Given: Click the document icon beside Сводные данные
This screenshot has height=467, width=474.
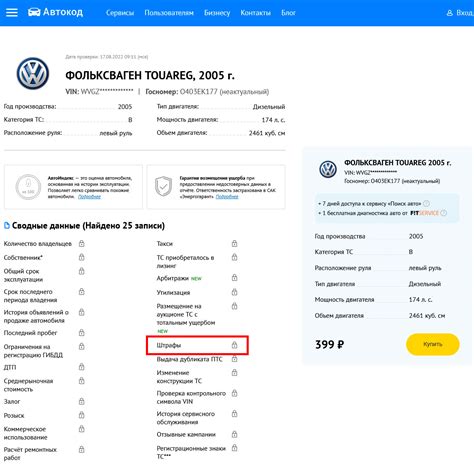Looking at the screenshot, I should point(7,226).
